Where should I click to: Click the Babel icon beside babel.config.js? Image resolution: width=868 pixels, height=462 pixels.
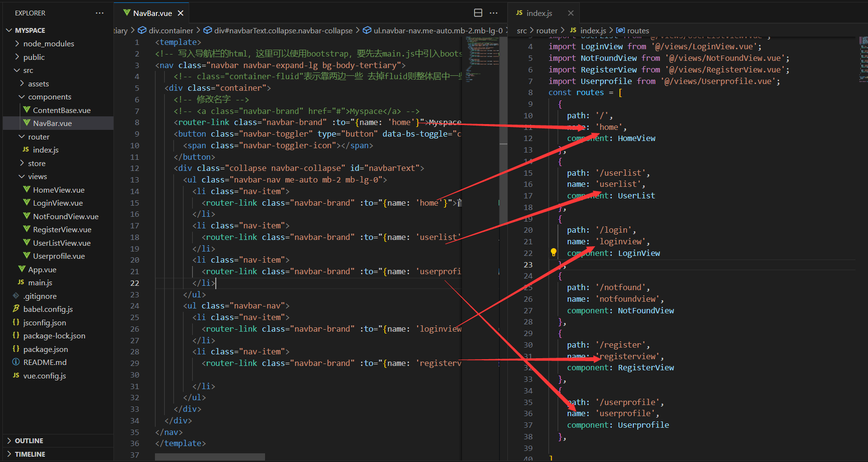click(16, 309)
